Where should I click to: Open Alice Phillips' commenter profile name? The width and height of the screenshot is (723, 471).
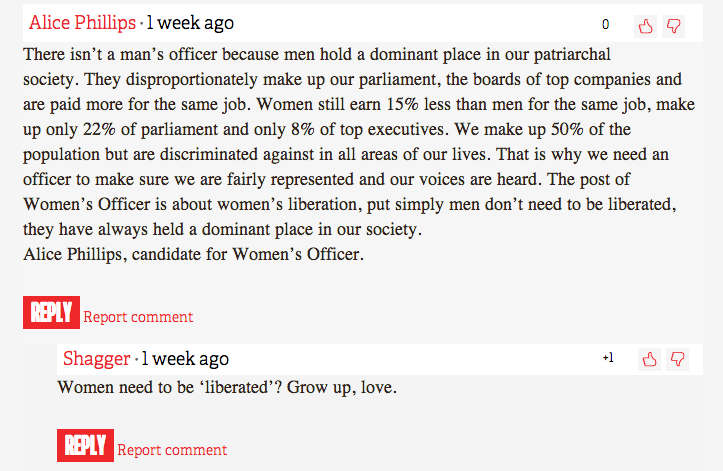[x=82, y=23]
